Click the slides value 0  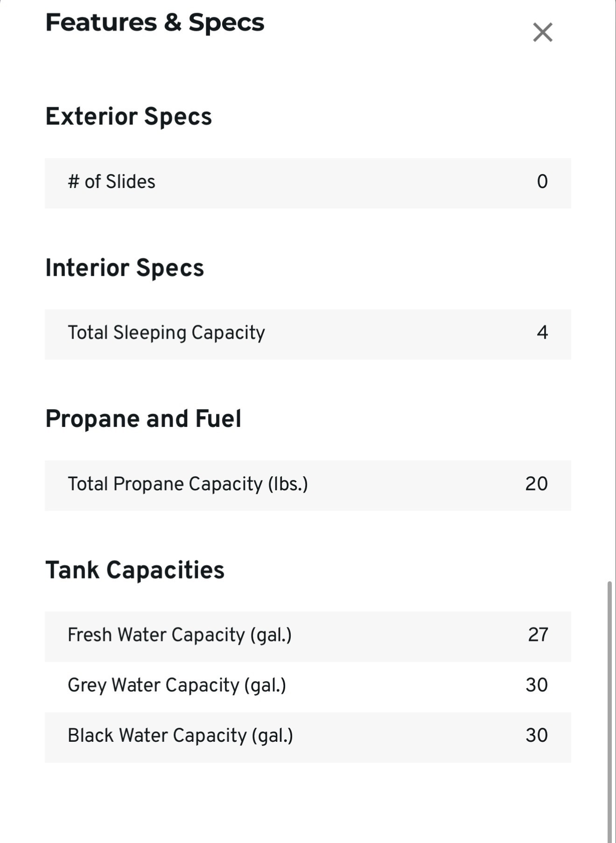pyautogui.click(x=542, y=181)
